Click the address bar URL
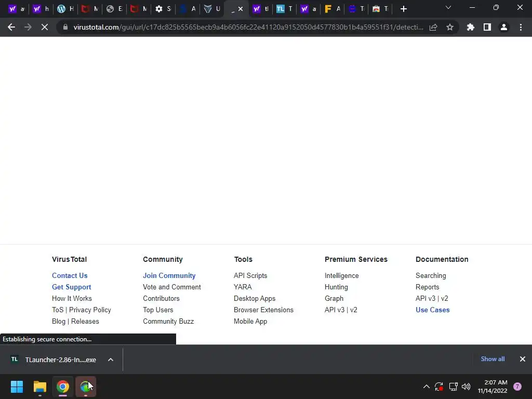The width and height of the screenshot is (532, 399). 248,27
